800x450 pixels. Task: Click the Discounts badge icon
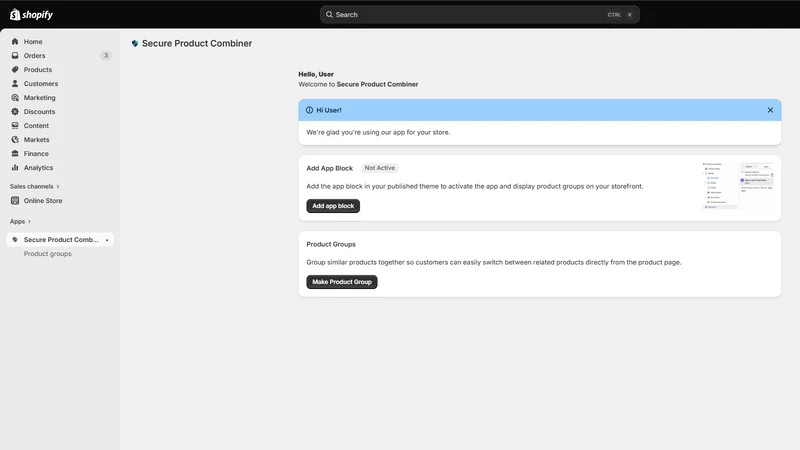(15, 112)
